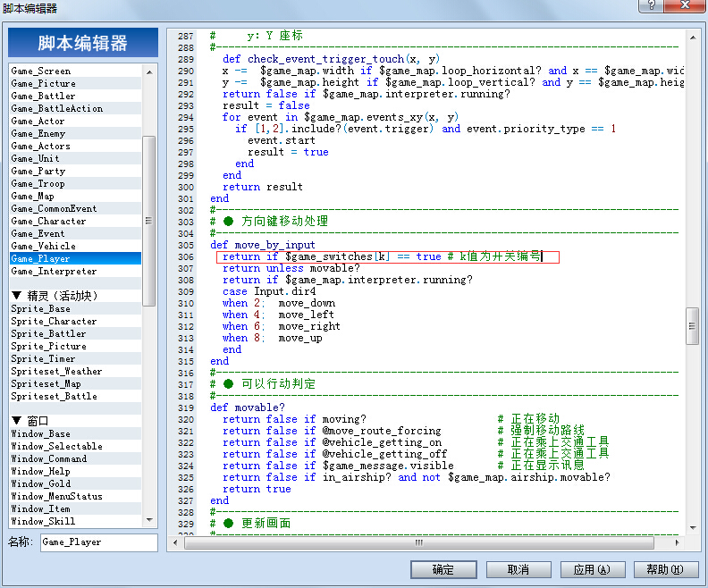Click code editor scroll-down arrow
Image resolution: width=708 pixels, height=588 pixels.
(693, 527)
